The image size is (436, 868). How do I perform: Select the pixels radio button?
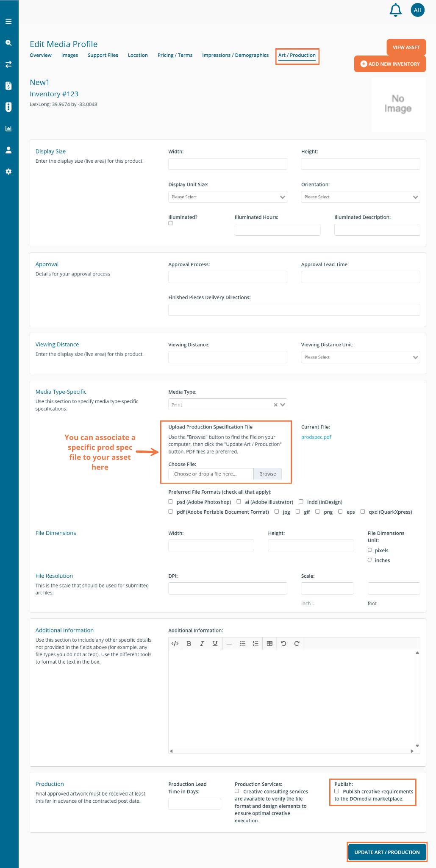370,550
